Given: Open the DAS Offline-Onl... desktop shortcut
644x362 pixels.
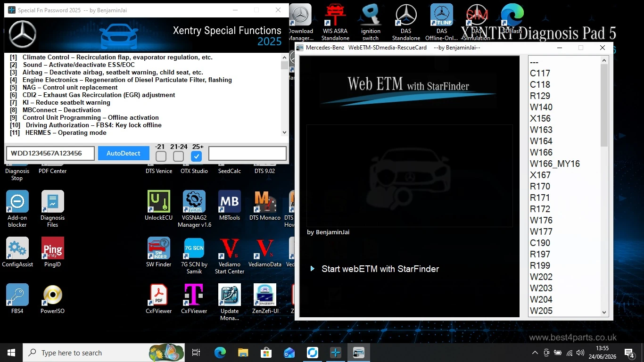Looking at the screenshot, I should coord(441,22).
